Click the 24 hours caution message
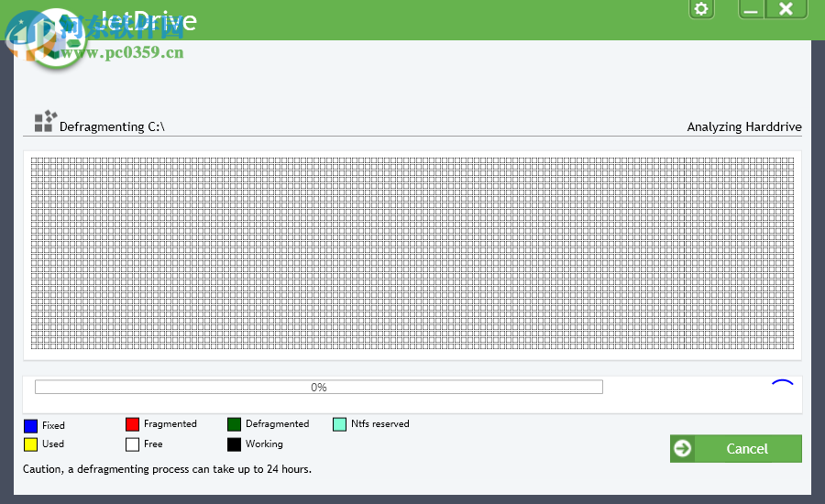Viewport: 825px width, 504px height. [x=168, y=469]
